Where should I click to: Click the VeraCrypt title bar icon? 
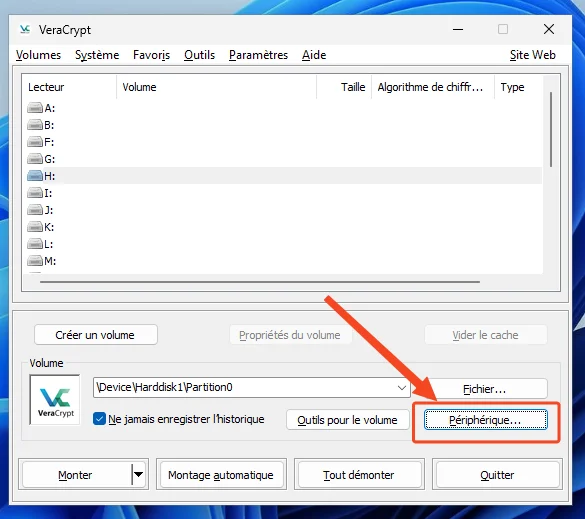(x=25, y=29)
